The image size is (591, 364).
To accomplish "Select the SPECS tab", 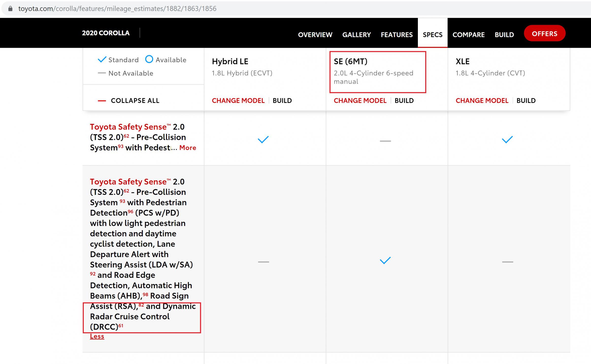I will click(x=432, y=34).
